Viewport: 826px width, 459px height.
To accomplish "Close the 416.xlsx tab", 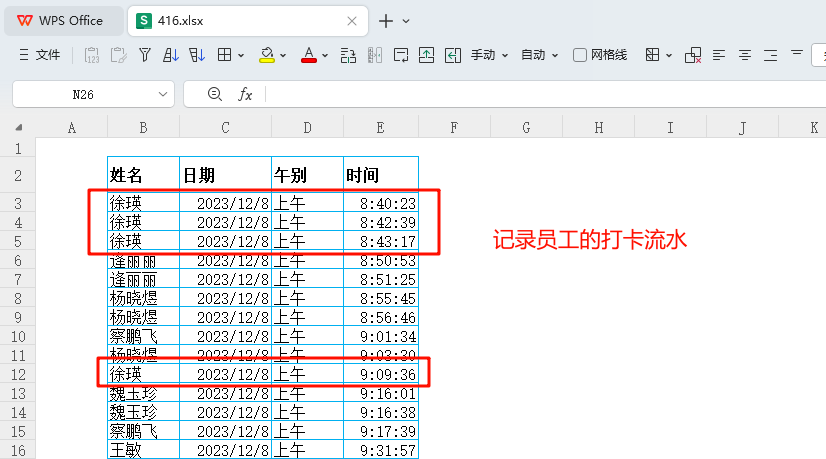I will [352, 21].
